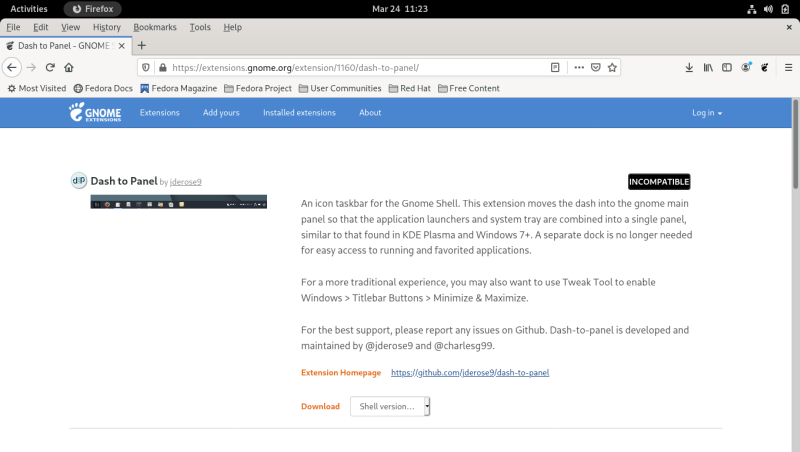This screenshot has width=800, height=452.
Task: Open page actions three-dot menu
Action: click(x=579, y=67)
